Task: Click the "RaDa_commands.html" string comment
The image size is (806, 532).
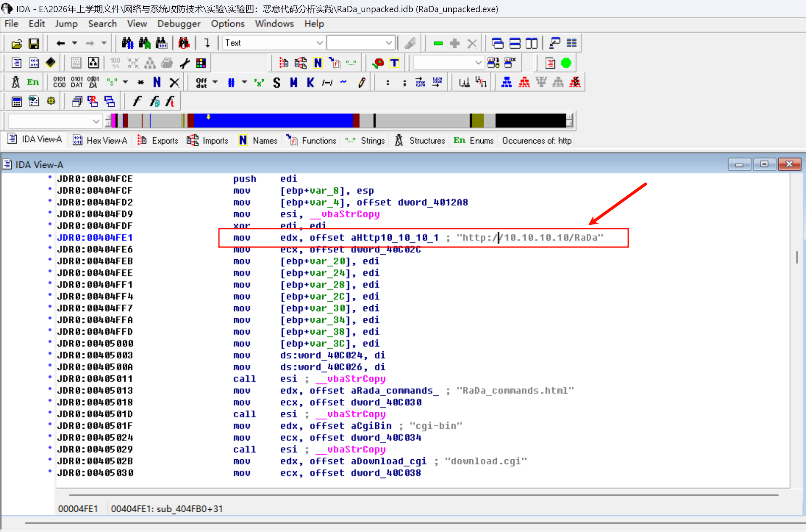Action: tap(516, 390)
